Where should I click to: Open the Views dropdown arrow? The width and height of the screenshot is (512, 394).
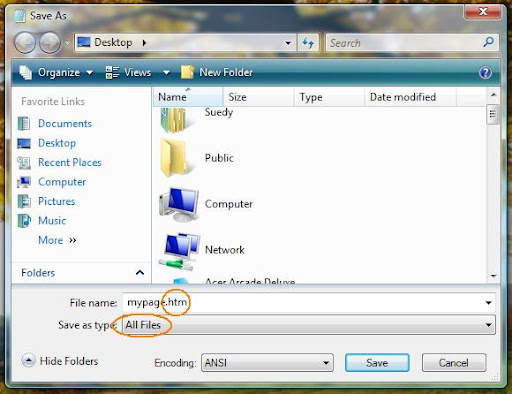pos(166,73)
